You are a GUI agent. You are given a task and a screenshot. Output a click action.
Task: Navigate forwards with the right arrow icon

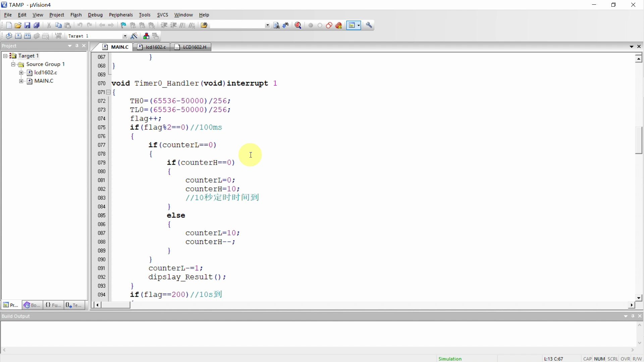pos(111,25)
